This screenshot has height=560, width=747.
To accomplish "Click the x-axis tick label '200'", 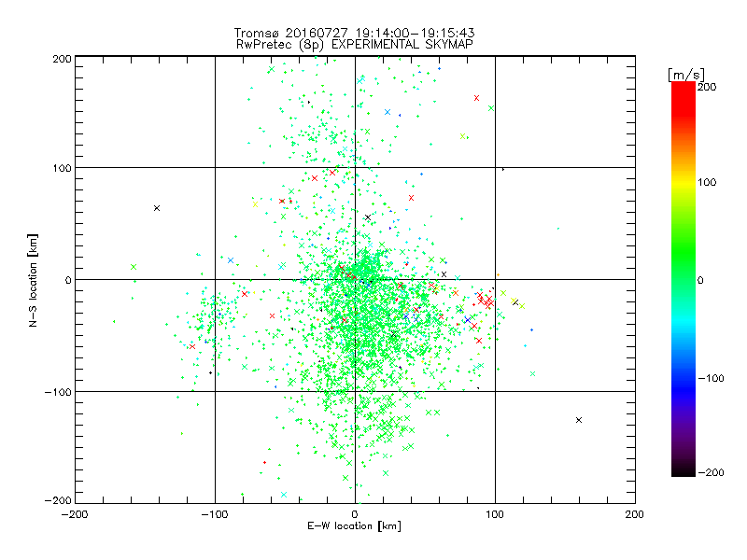I will (635, 514).
